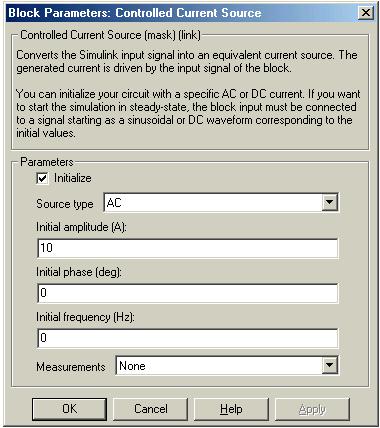Click the title bar text 'Block Parameters: Controlled Current Source'

(x=135, y=13)
